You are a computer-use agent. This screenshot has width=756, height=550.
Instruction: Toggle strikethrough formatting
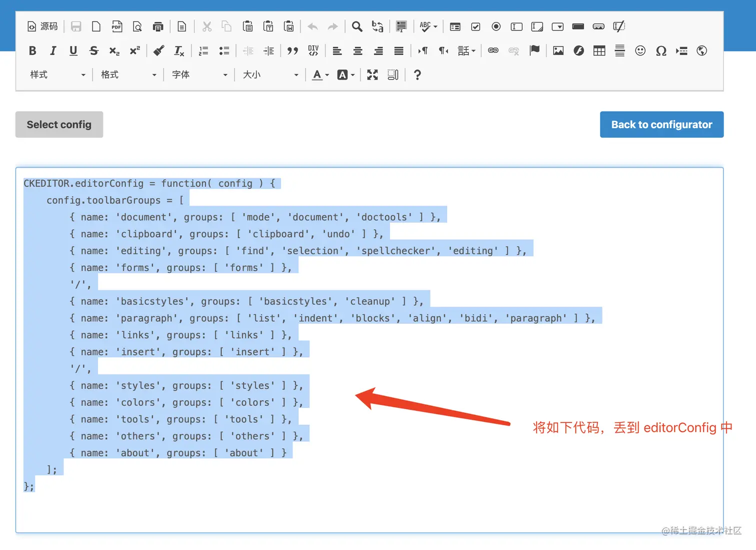click(x=94, y=51)
